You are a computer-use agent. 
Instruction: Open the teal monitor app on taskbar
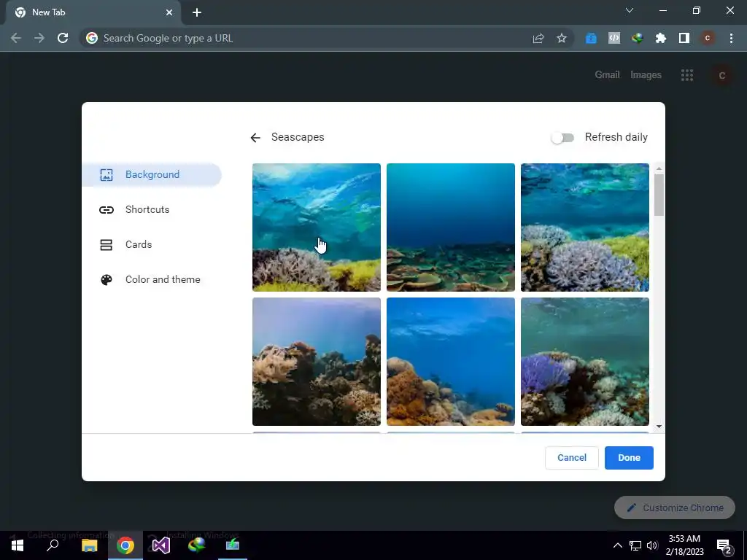[x=233, y=545]
